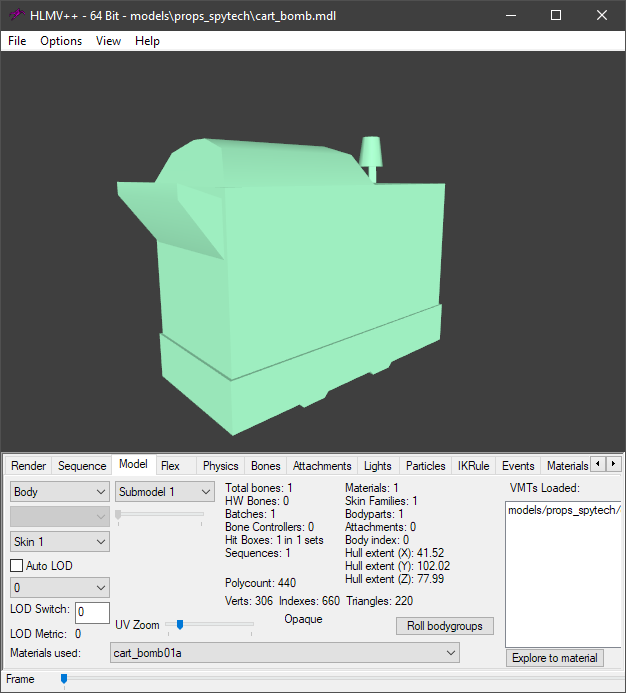Click the HLMV++ app icon in title bar
626x693 pixels.
click(16, 15)
